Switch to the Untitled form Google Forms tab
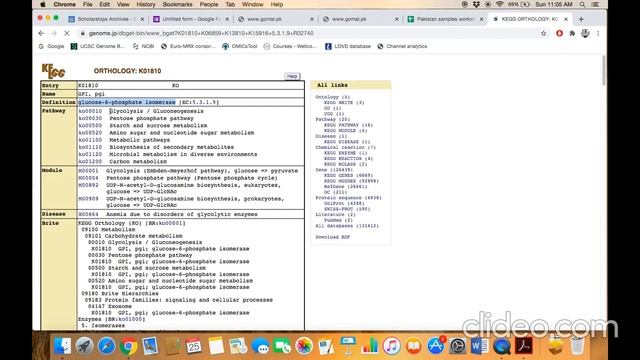Screen dimensions: 640x360 190,19
